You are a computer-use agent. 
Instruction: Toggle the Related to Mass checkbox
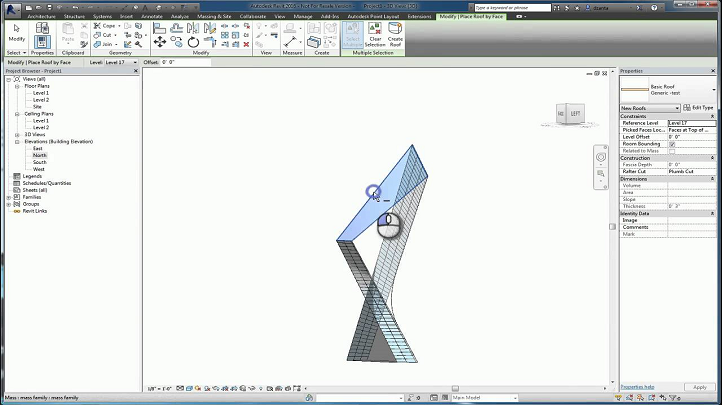[672, 151]
